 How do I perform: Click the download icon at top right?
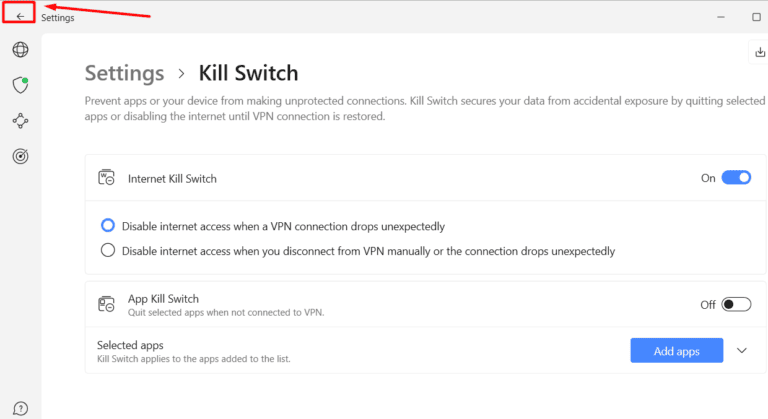pos(757,52)
